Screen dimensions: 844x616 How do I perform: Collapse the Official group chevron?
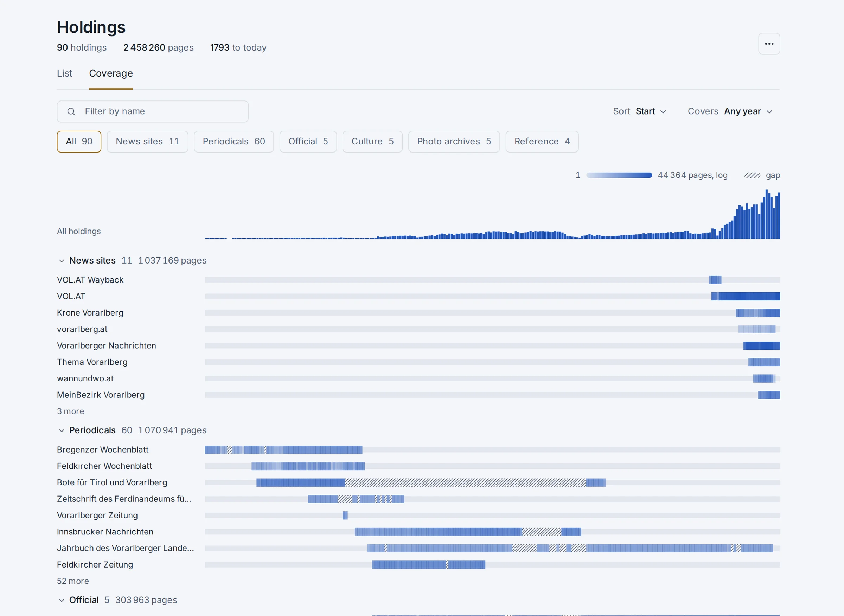[x=62, y=600]
